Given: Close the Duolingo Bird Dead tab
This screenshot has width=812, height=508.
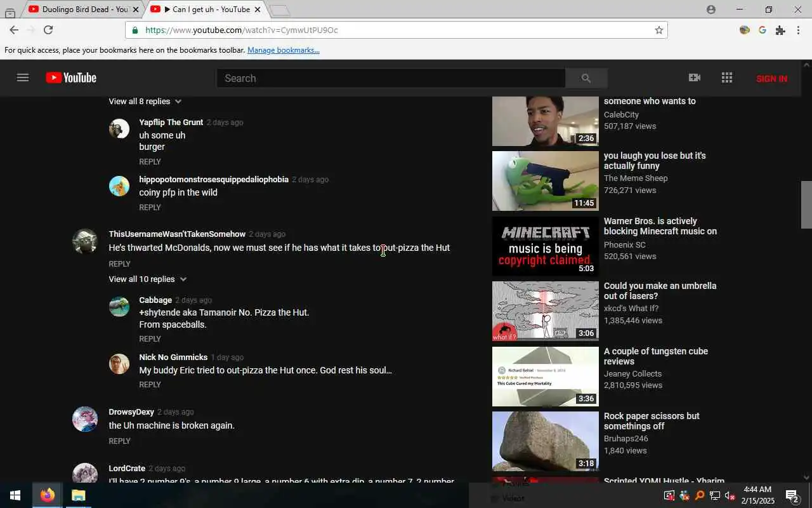Looking at the screenshot, I should (x=135, y=10).
